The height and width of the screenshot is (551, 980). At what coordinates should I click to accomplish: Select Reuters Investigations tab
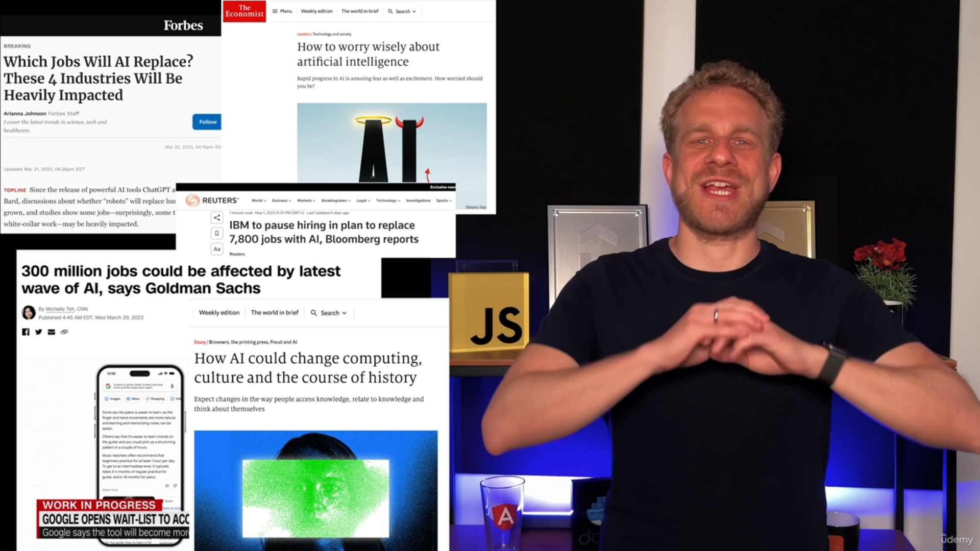(418, 201)
